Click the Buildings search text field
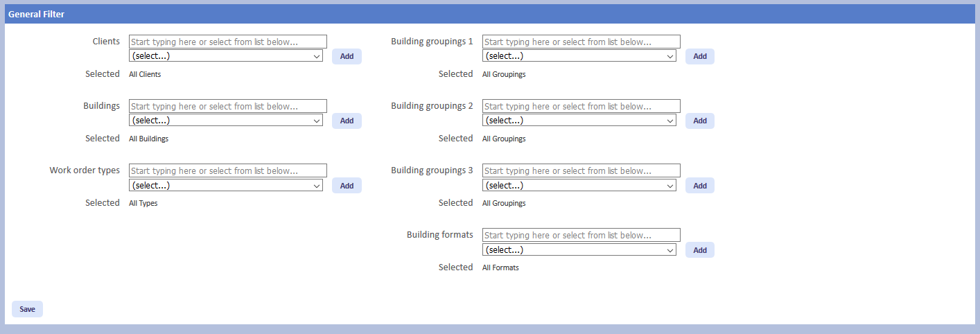The width and height of the screenshot is (980, 334). click(x=227, y=106)
